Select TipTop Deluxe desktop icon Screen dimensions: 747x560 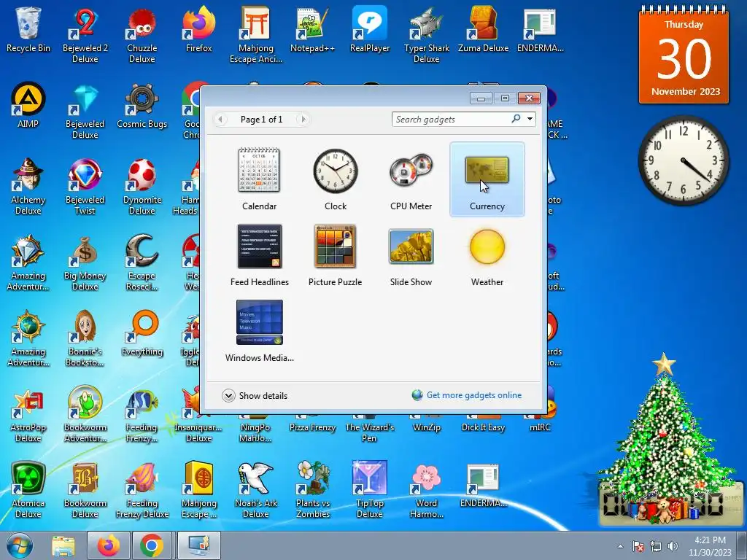click(370, 489)
